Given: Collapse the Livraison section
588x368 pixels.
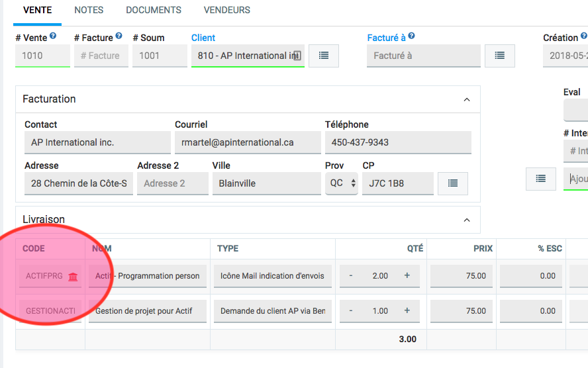Looking at the screenshot, I should point(466,220).
